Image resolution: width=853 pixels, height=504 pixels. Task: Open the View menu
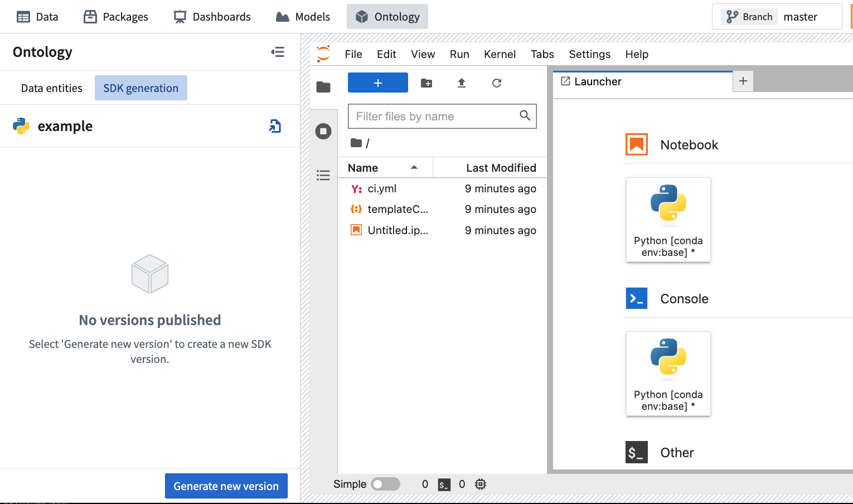[x=423, y=54]
